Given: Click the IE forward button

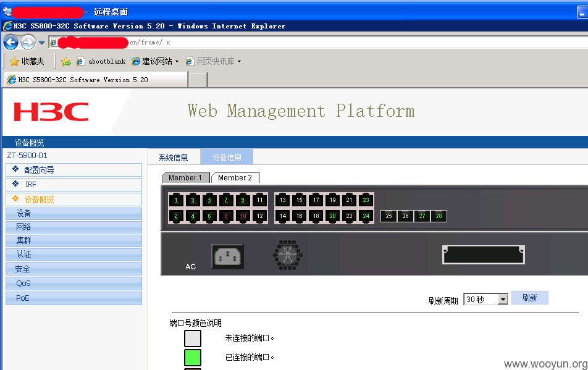Looking at the screenshot, I should [x=28, y=43].
